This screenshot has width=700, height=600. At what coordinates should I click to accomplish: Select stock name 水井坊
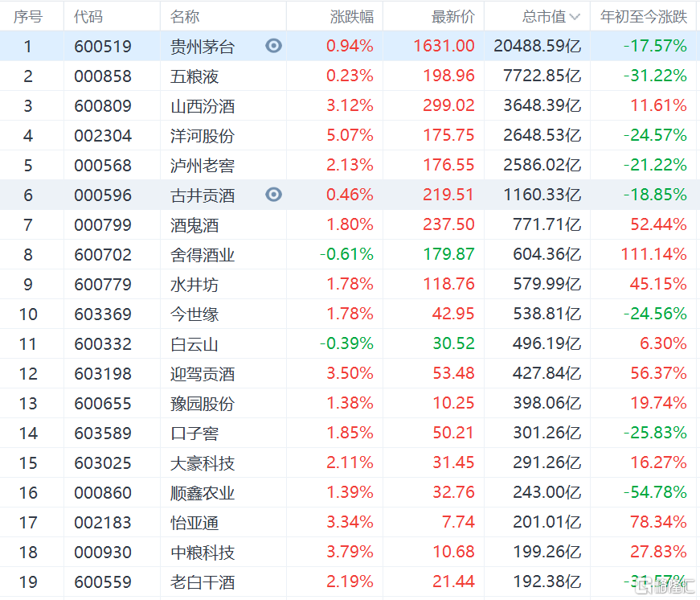(194, 285)
